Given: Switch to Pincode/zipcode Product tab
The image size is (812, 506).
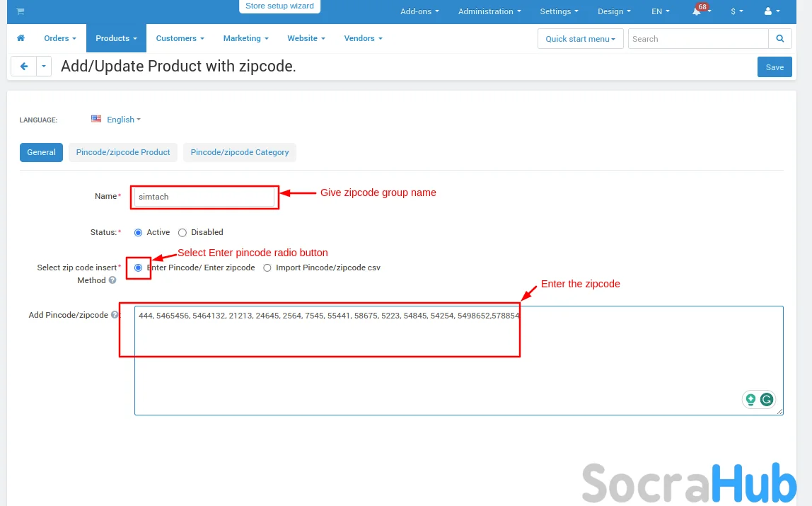Looking at the screenshot, I should pyautogui.click(x=123, y=152).
